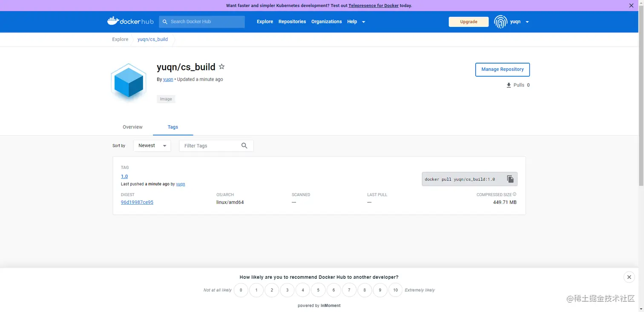Select rating 10 in the survey
Screen dimensions: 644x312
[x=395, y=290]
